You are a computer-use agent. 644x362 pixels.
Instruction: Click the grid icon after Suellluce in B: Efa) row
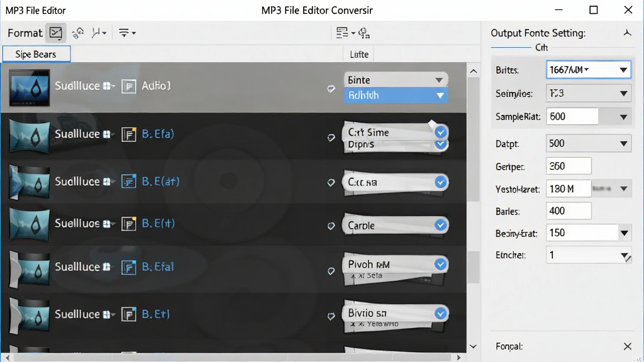tap(107, 134)
